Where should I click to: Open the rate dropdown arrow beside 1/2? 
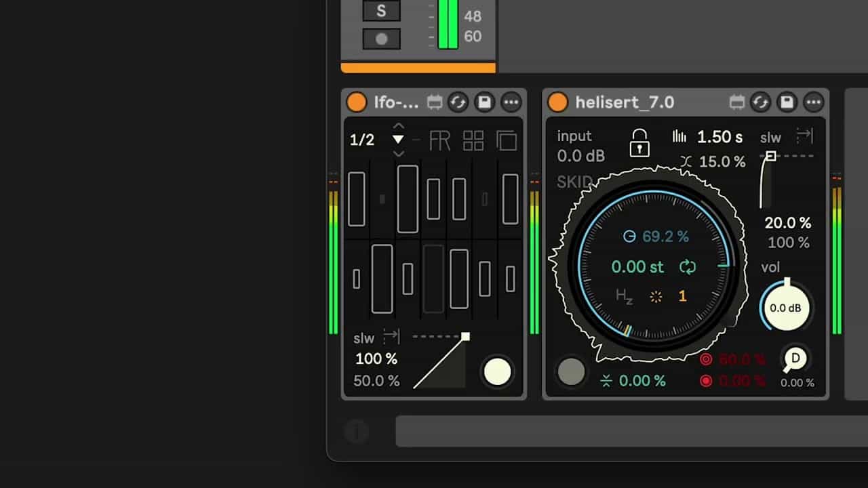point(398,140)
